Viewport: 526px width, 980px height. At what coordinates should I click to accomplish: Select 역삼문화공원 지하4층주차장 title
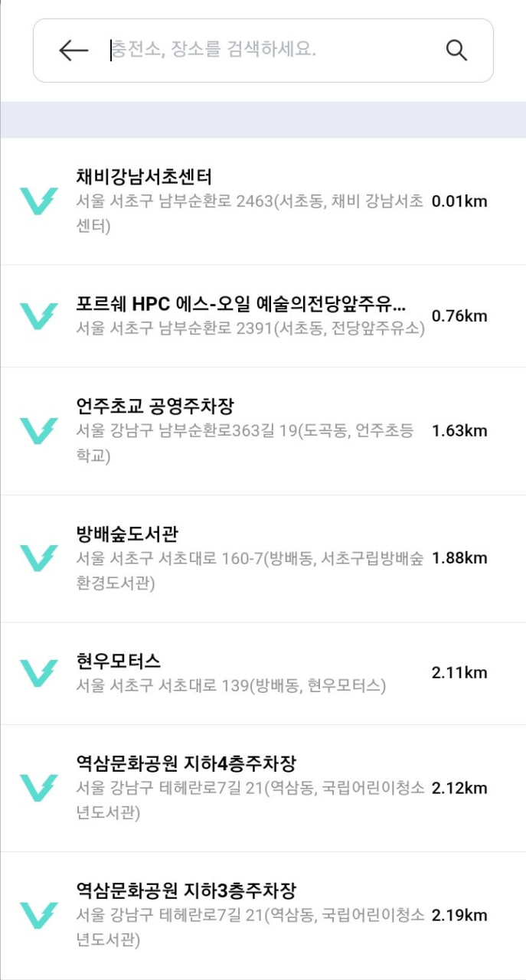click(x=186, y=763)
